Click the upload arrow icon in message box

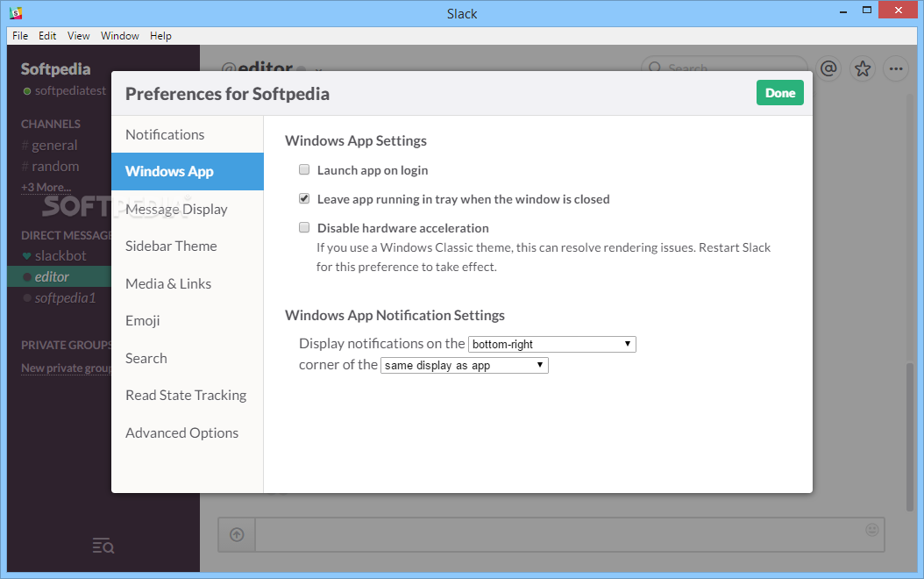[x=237, y=535]
